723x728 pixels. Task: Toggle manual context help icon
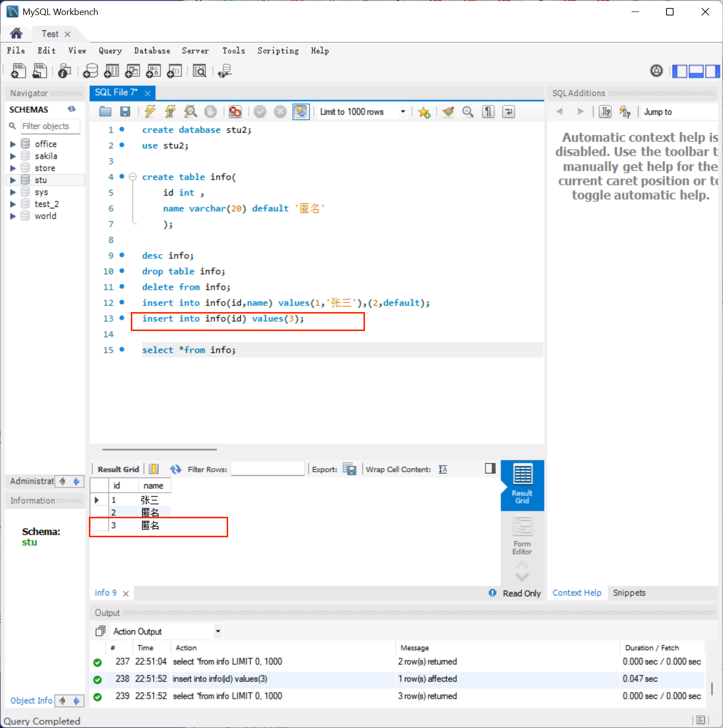point(606,112)
